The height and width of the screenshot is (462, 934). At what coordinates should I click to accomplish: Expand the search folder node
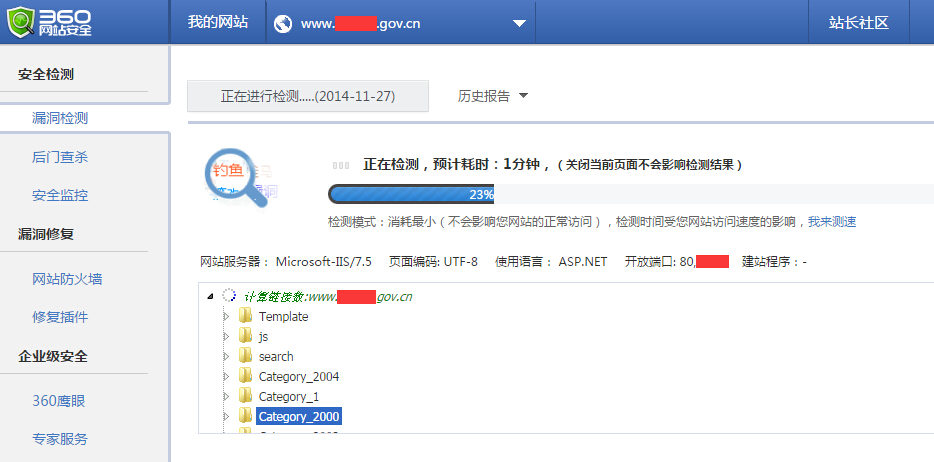(x=226, y=356)
